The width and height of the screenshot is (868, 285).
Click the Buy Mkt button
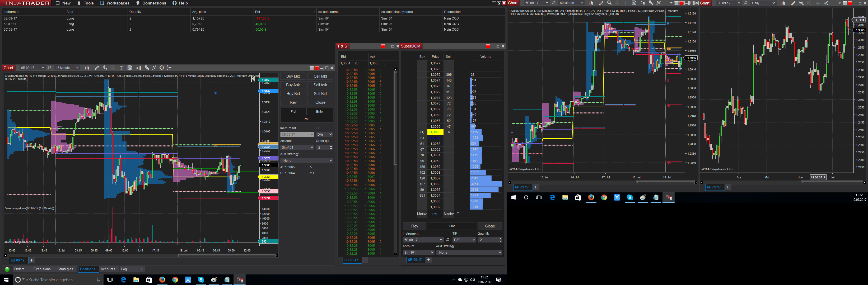(293, 76)
